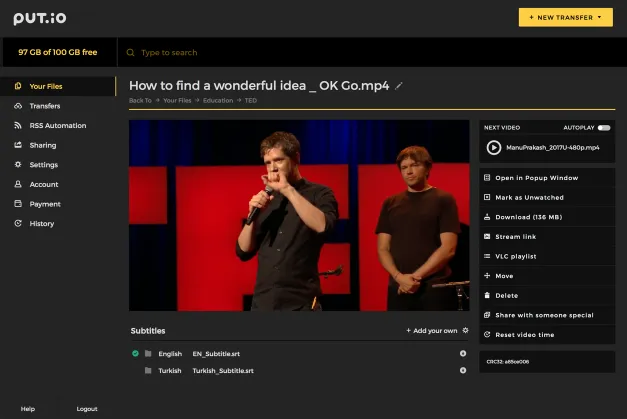Screen dimensions: 627x419
Task: Click the put.io logo
Action: 40,18
